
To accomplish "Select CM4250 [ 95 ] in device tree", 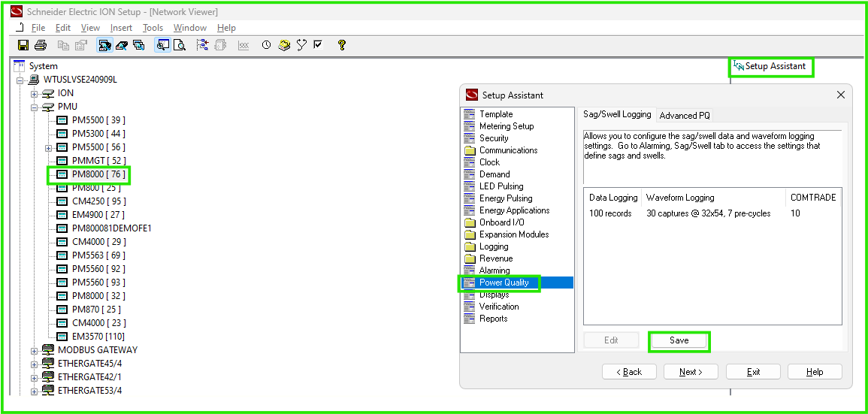I will 98,201.
